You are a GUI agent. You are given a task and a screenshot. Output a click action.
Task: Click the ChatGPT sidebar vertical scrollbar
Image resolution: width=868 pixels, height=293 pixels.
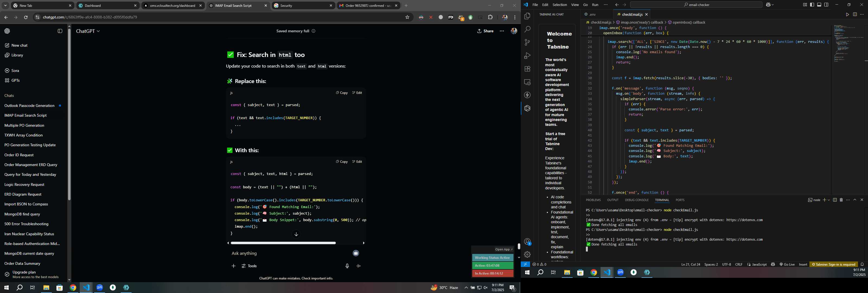point(69,115)
